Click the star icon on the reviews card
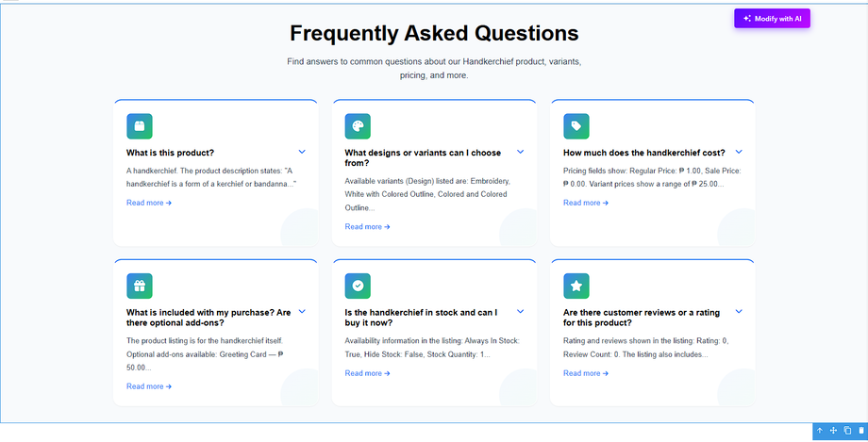The image size is (868, 442). coord(576,286)
